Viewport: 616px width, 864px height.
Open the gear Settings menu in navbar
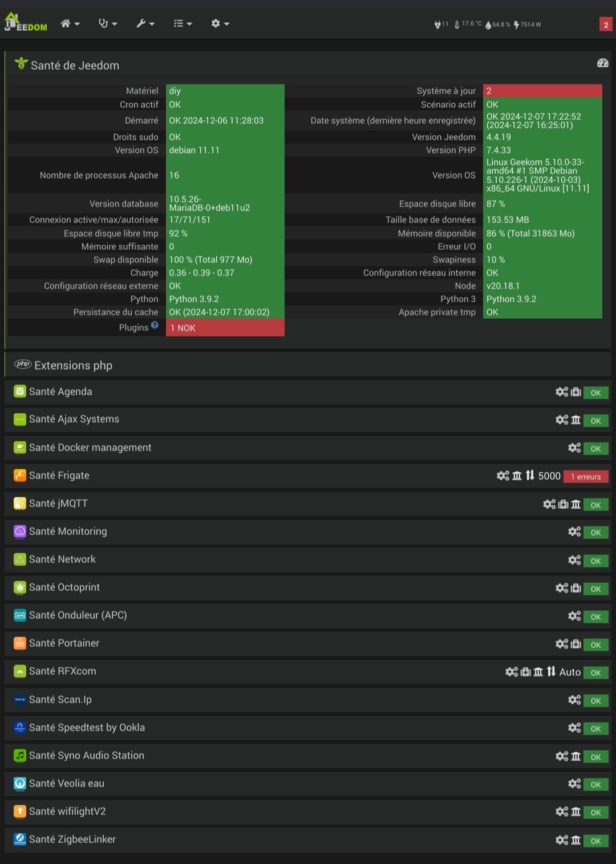(x=220, y=23)
